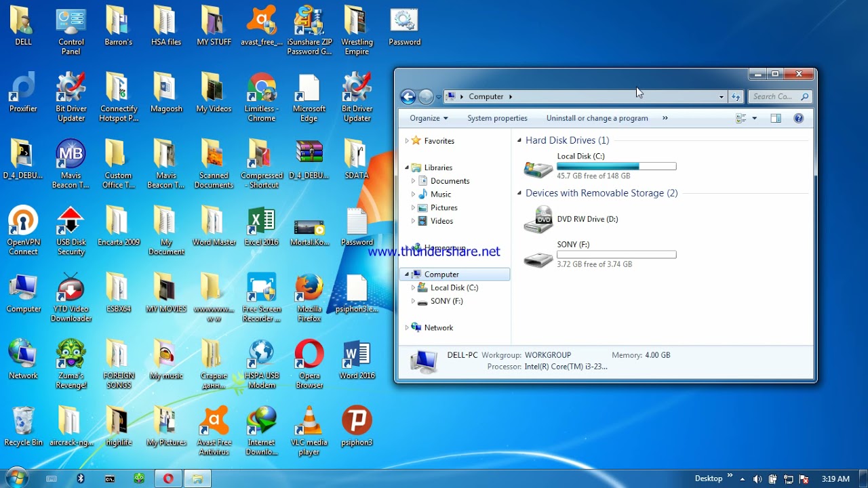Open the Proxifier desktop shortcut

pyautogui.click(x=23, y=93)
